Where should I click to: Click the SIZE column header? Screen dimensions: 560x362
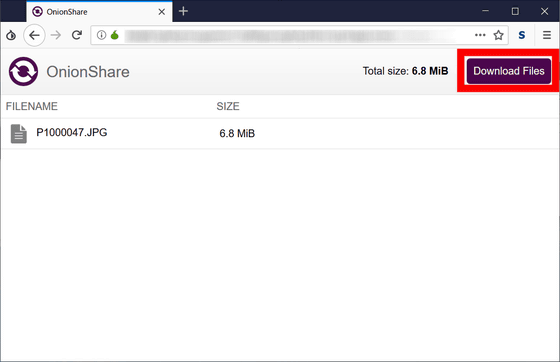228,106
